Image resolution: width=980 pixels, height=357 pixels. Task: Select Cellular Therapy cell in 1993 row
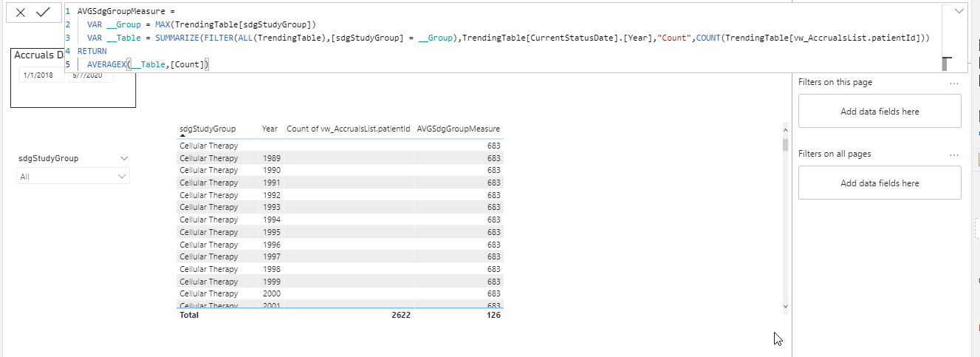click(209, 207)
